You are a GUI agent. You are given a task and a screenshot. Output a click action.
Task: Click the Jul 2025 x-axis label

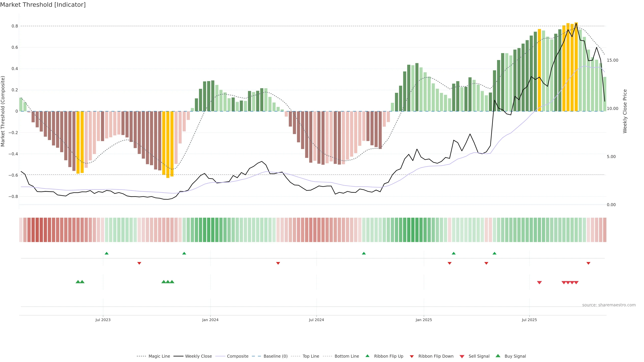point(529,320)
